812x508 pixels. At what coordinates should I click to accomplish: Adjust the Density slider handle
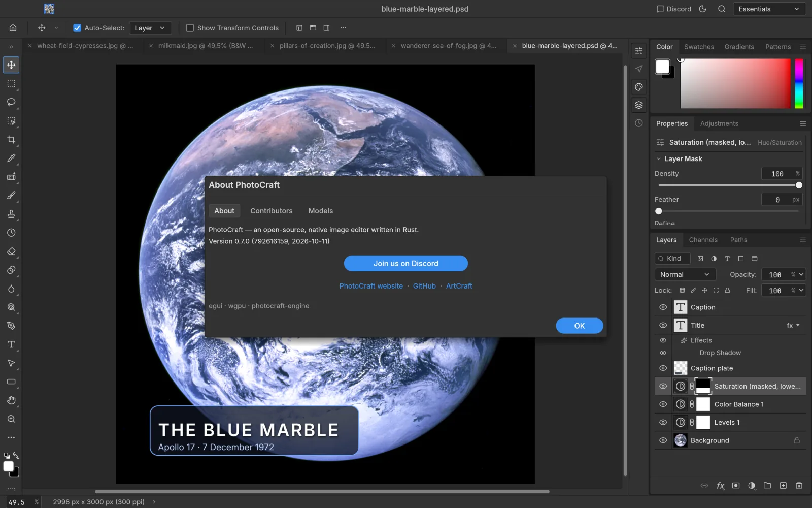click(799, 185)
